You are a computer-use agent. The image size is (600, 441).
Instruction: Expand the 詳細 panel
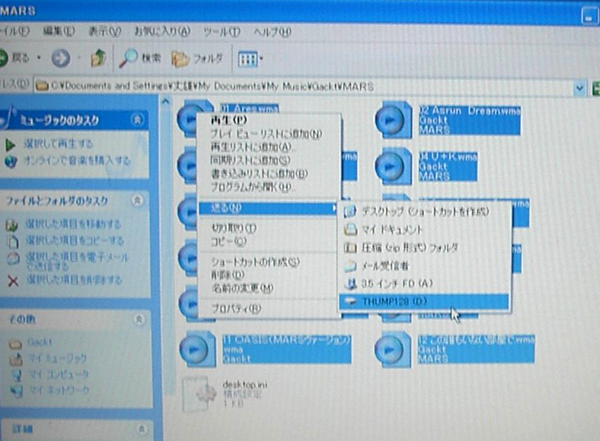[x=141, y=429]
